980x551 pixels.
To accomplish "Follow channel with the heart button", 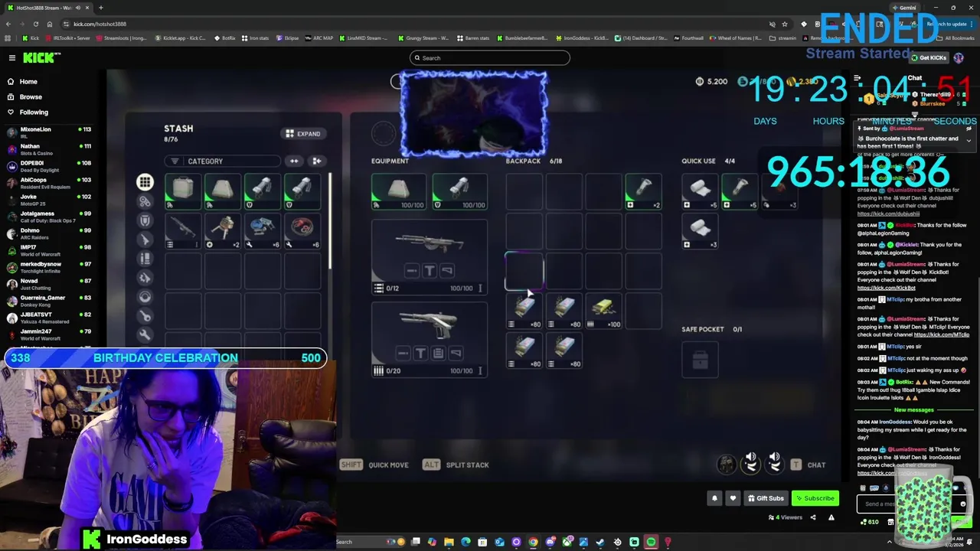I will (x=733, y=498).
